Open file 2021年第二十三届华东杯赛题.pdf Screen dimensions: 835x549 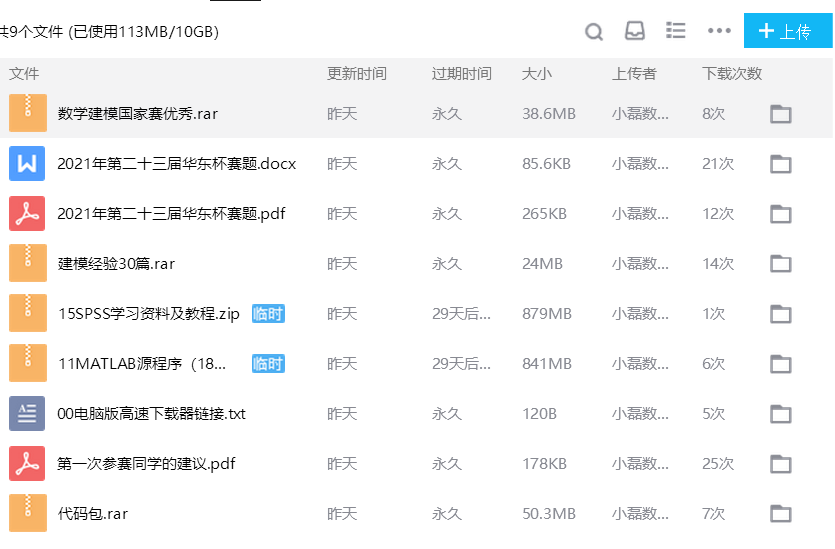pos(171,214)
